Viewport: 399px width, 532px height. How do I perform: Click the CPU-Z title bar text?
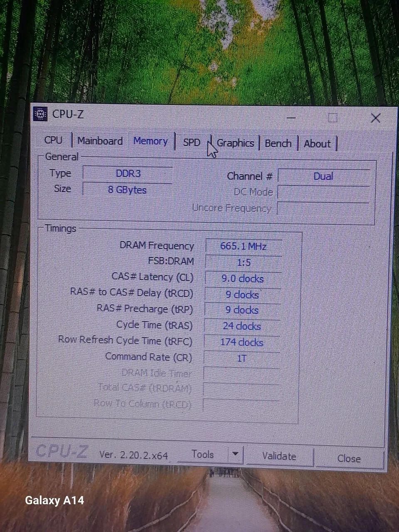[68, 114]
